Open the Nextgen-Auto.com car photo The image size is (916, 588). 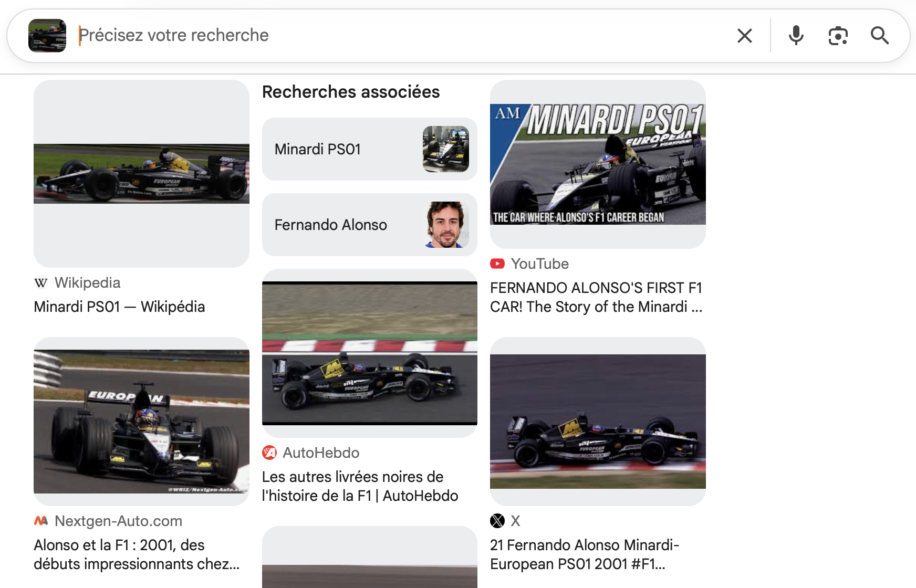click(141, 422)
